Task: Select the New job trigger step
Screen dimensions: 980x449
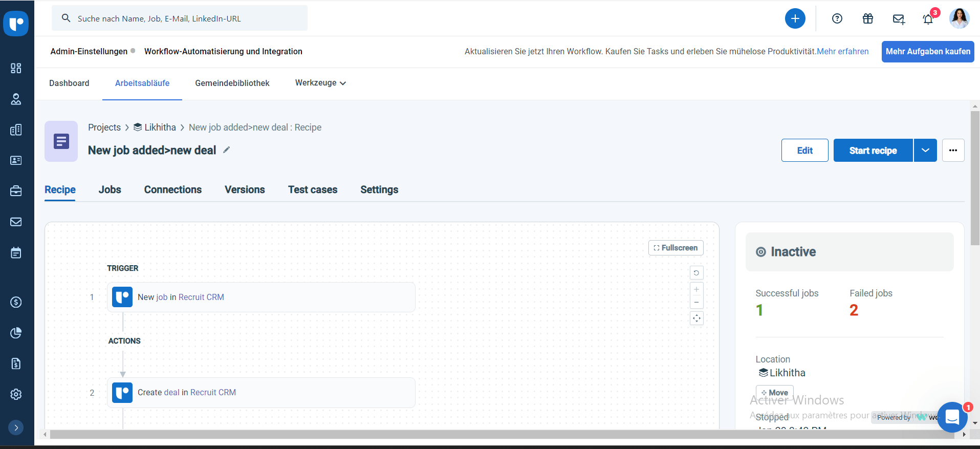Action: pyautogui.click(x=261, y=297)
